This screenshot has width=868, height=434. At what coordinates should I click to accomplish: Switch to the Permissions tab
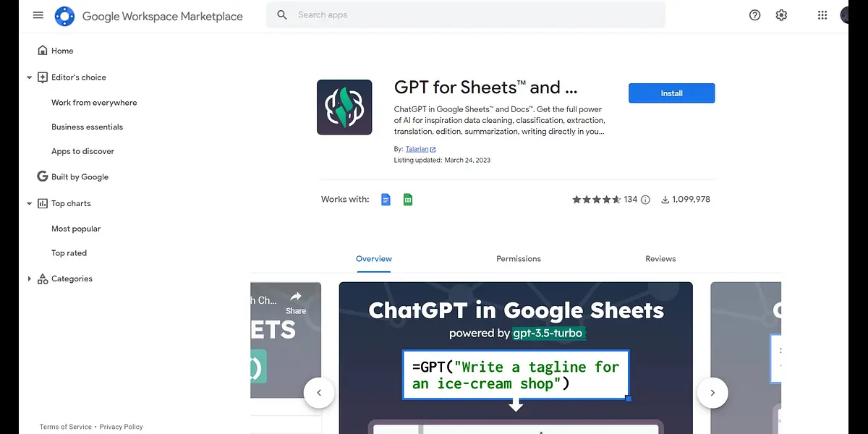point(518,259)
